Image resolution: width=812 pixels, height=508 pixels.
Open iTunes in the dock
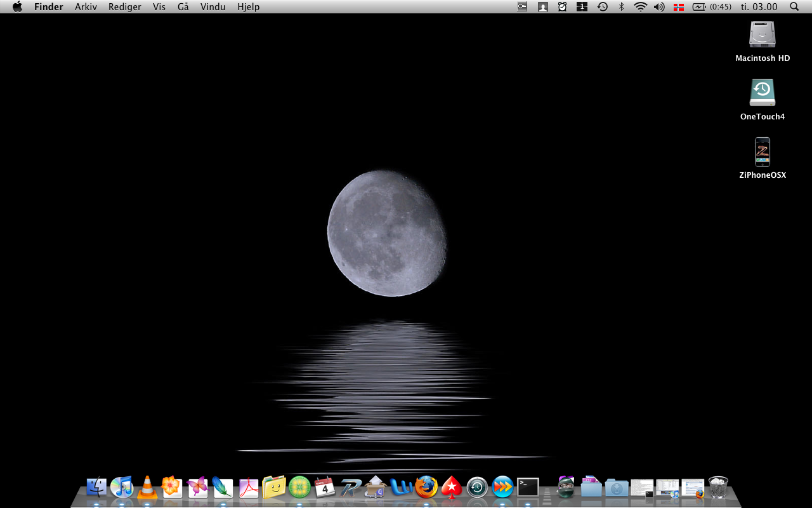pyautogui.click(x=121, y=487)
